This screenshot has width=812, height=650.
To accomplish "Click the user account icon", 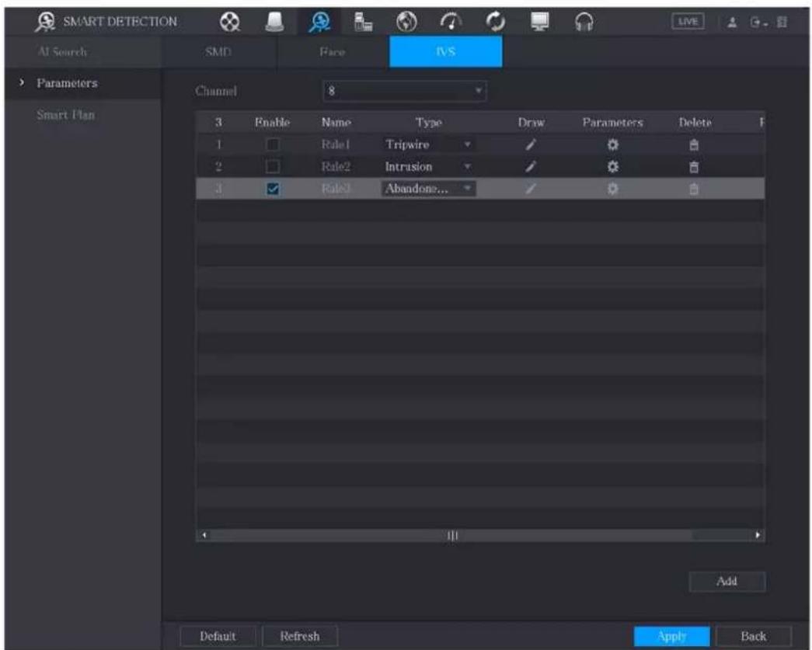I will pyautogui.click(x=732, y=23).
